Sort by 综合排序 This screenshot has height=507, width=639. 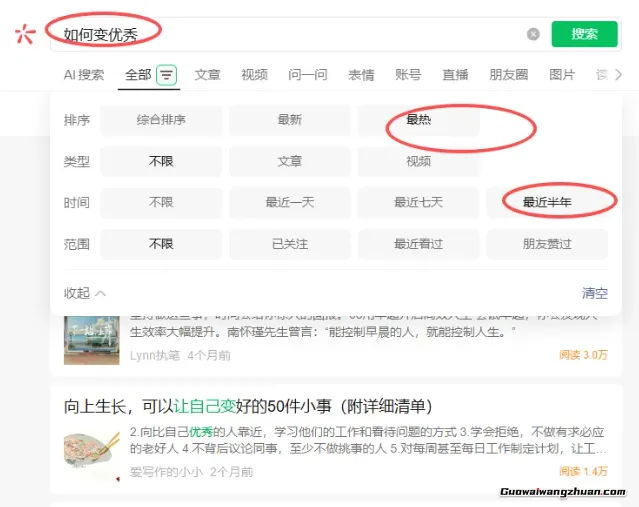point(161,120)
